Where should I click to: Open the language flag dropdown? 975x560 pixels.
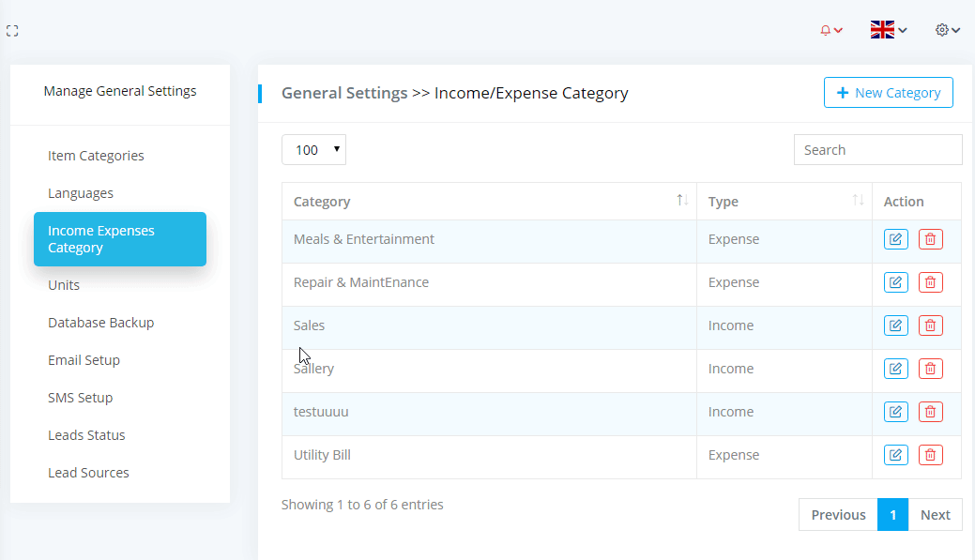point(888,30)
